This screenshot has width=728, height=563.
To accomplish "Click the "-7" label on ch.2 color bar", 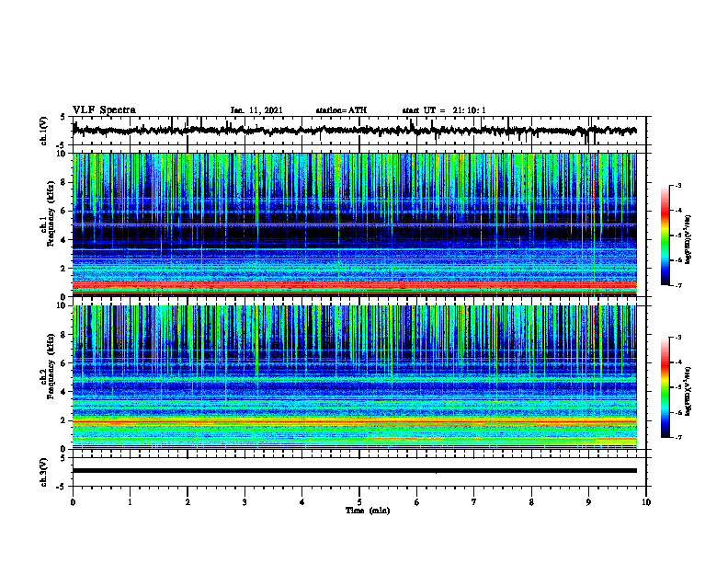I will [677, 437].
